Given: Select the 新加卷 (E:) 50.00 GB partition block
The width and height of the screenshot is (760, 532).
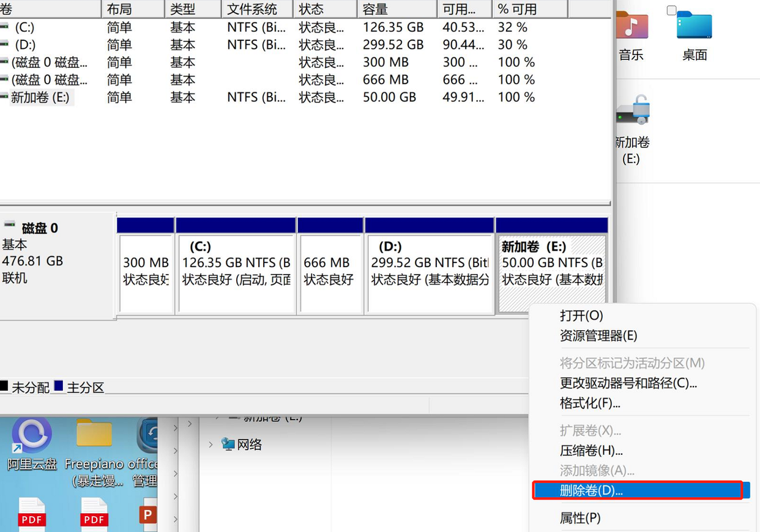Looking at the screenshot, I should click(x=552, y=266).
